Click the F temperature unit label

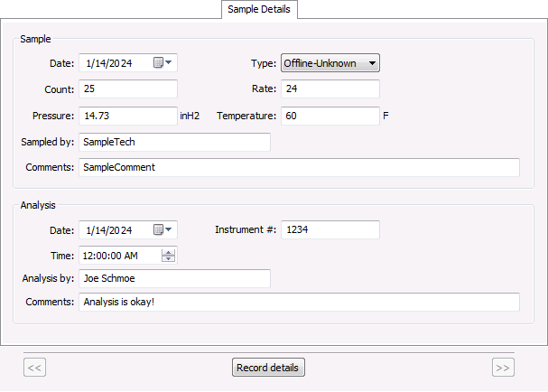pos(385,116)
